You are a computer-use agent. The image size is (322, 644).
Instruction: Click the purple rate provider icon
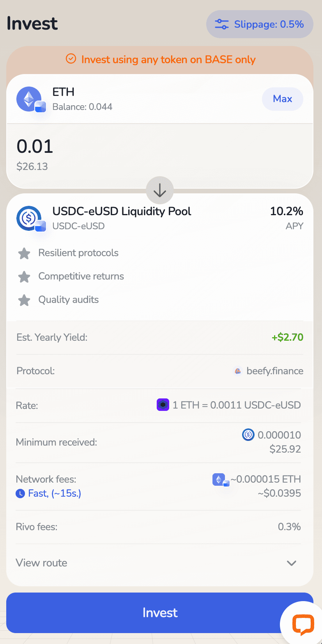[x=163, y=405]
